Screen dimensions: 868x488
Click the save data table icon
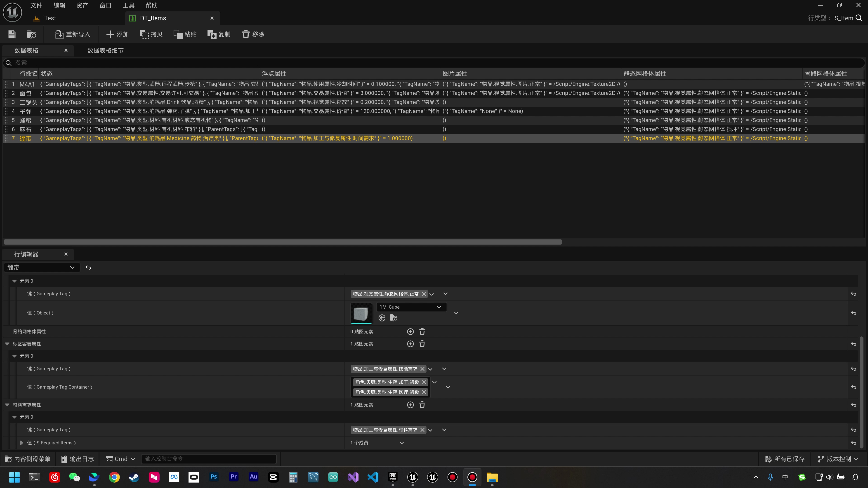pyautogui.click(x=12, y=34)
